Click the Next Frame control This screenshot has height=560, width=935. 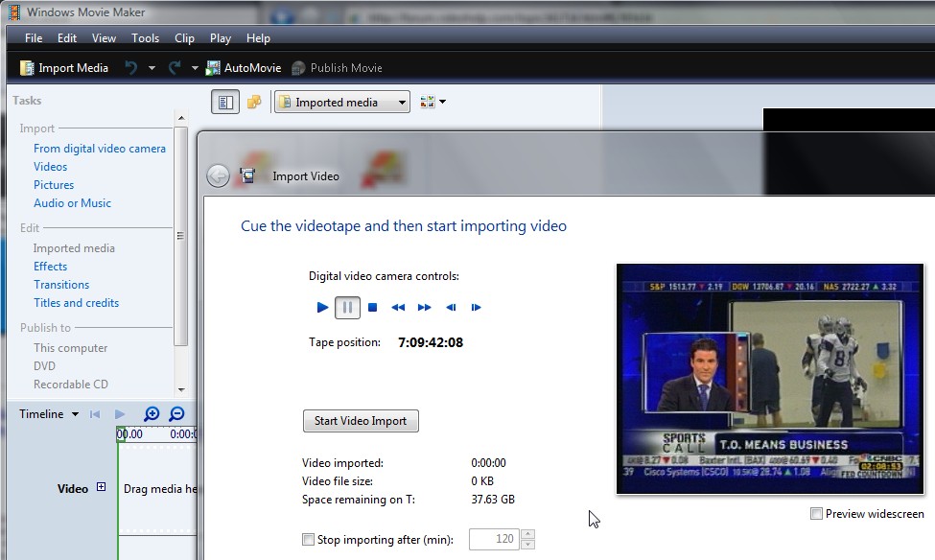point(476,307)
